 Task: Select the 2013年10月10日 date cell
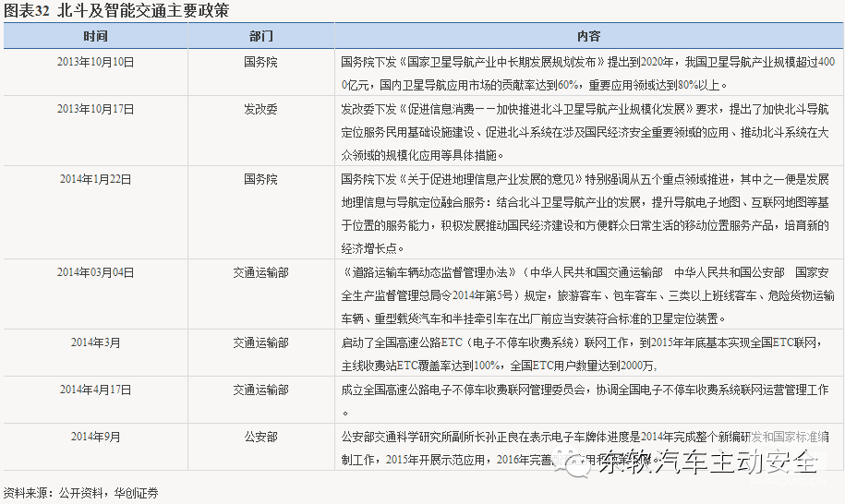click(95, 62)
